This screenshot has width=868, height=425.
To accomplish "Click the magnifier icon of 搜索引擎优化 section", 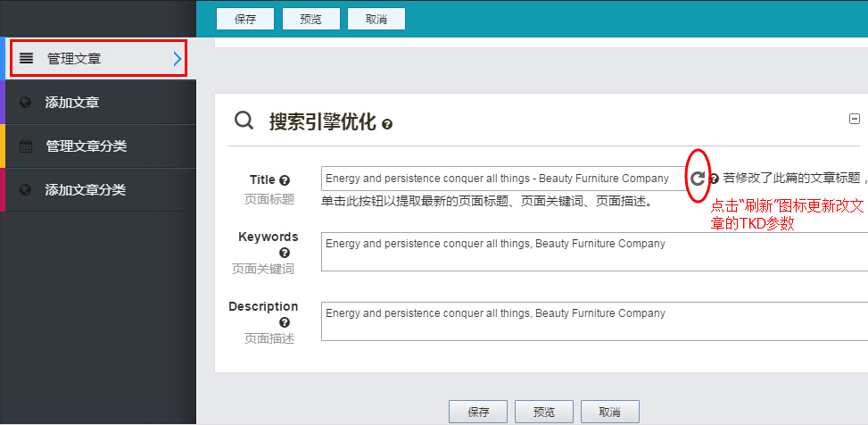I will click(244, 120).
